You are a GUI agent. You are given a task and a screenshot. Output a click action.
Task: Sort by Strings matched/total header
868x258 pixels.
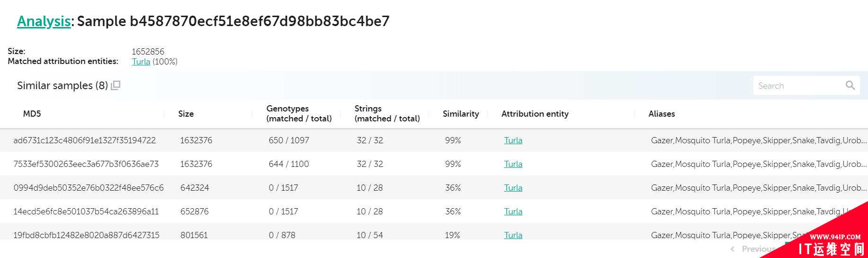[387, 114]
